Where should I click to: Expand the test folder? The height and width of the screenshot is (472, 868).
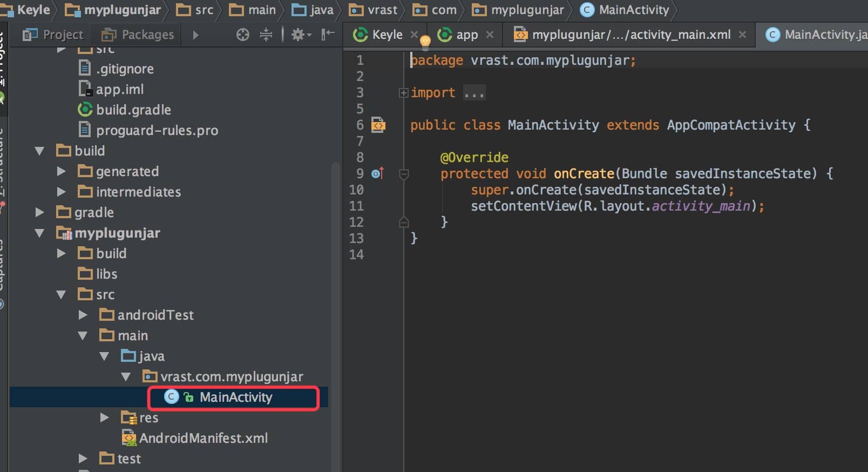(x=83, y=458)
